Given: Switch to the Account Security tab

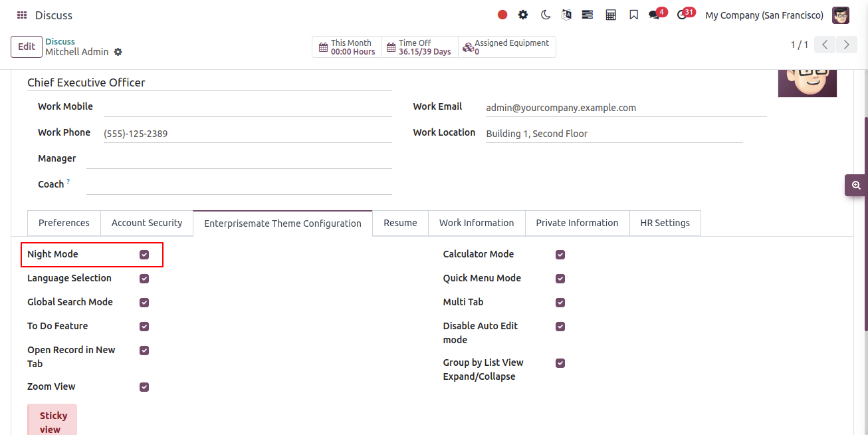Looking at the screenshot, I should 147,223.
